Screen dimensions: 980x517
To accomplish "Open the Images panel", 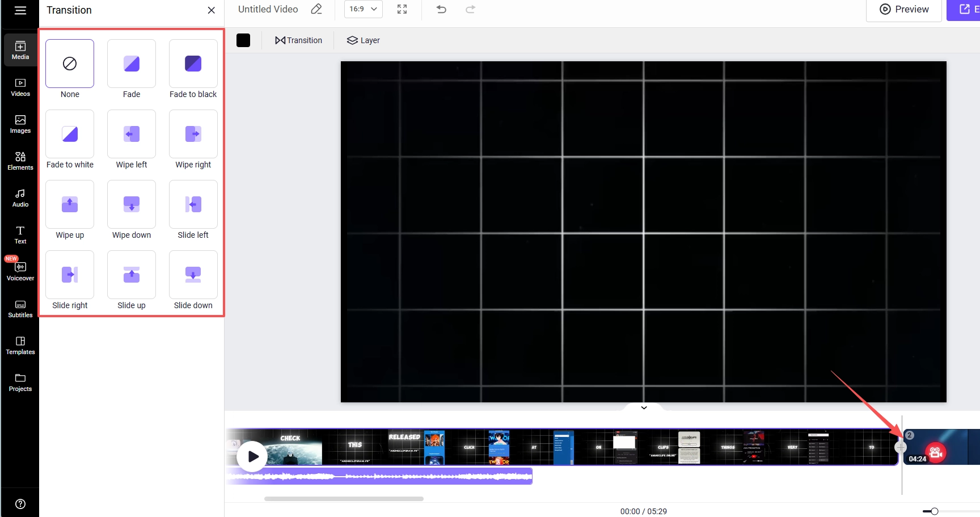I will (x=20, y=124).
